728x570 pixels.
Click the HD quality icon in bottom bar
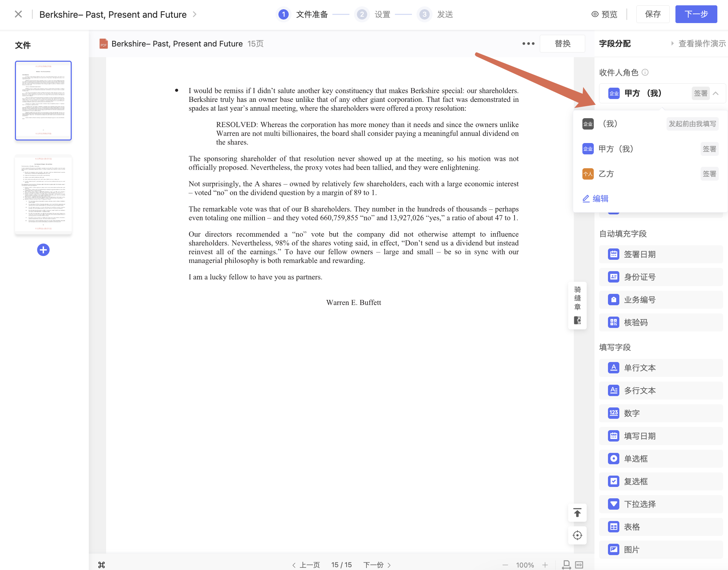579,565
